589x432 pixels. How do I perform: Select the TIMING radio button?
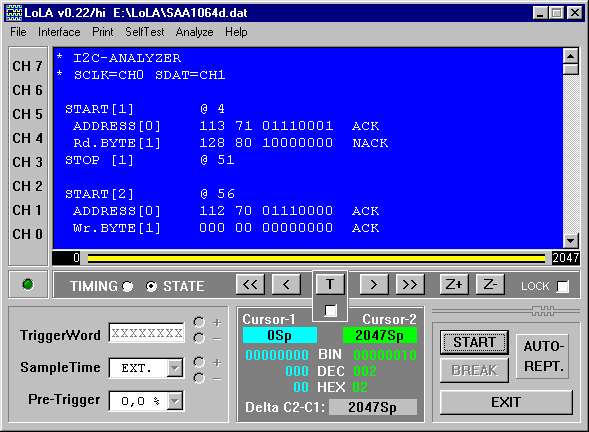pyautogui.click(x=128, y=287)
